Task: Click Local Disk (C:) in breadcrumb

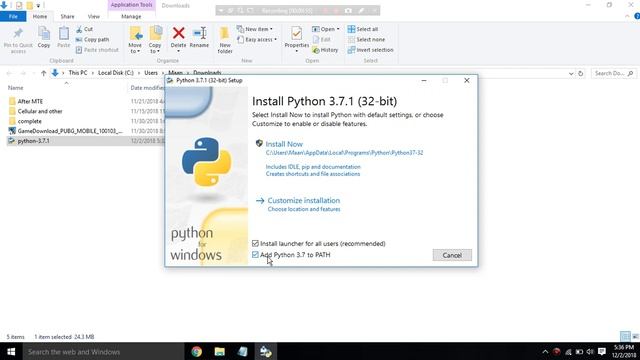Action: click(116, 73)
